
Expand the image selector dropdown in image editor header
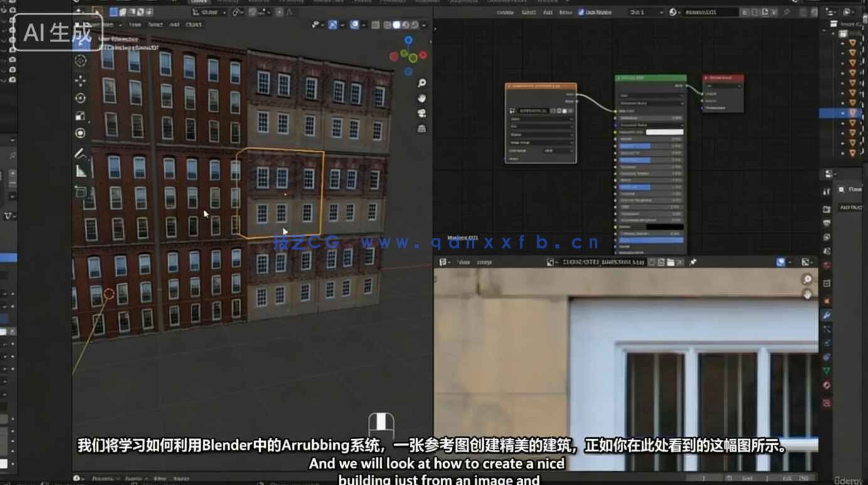(x=554, y=263)
